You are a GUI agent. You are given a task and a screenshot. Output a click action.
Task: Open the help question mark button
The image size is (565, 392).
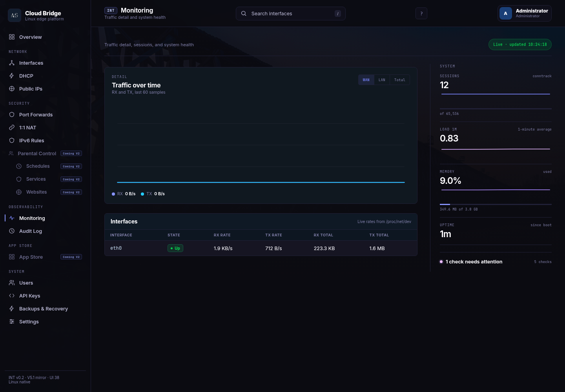pyautogui.click(x=421, y=13)
